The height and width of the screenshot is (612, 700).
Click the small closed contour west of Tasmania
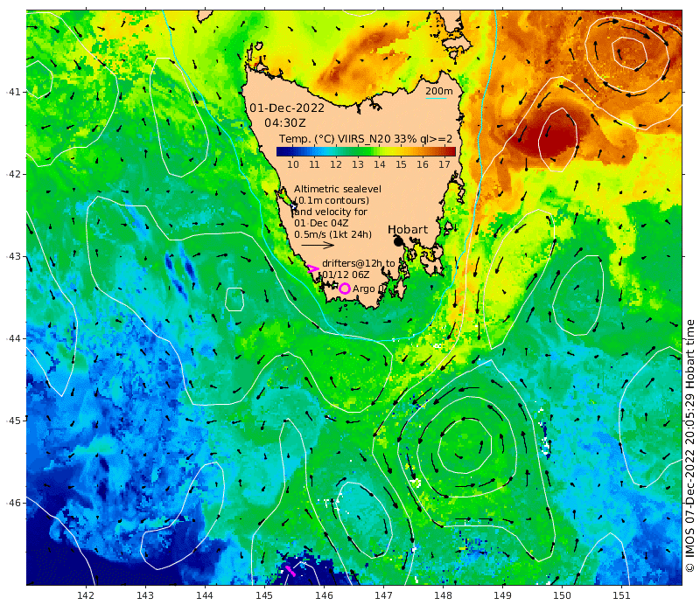coord(234,299)
